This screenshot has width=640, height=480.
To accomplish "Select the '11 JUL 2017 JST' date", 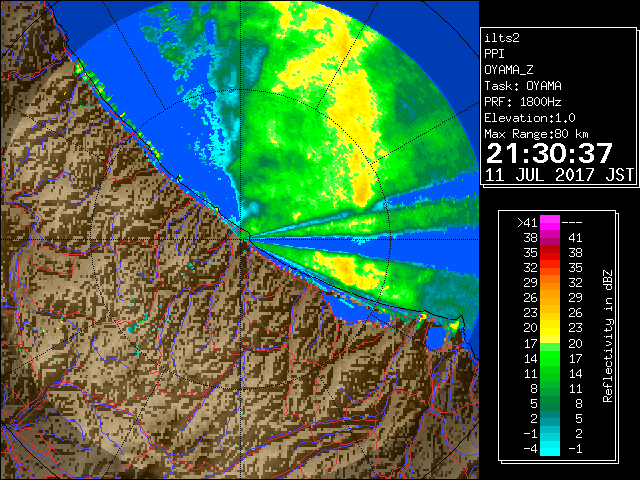I will [559, 175].
